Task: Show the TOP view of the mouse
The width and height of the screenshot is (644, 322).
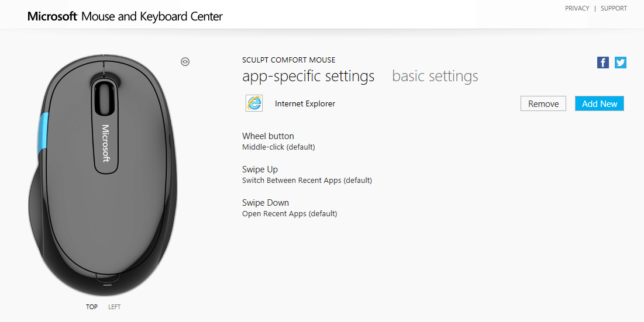Action: coord(92,307)
